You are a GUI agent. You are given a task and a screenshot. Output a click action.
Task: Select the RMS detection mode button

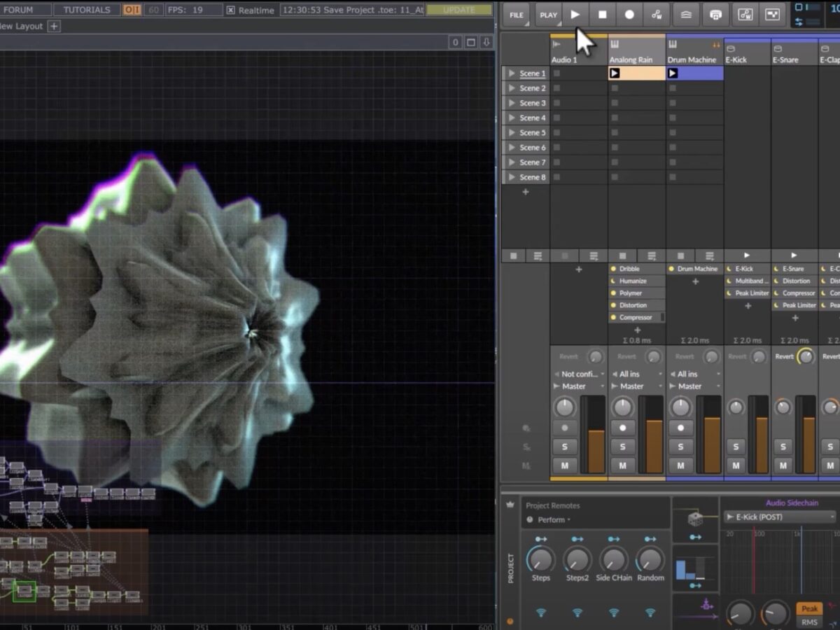coord(809,622)
